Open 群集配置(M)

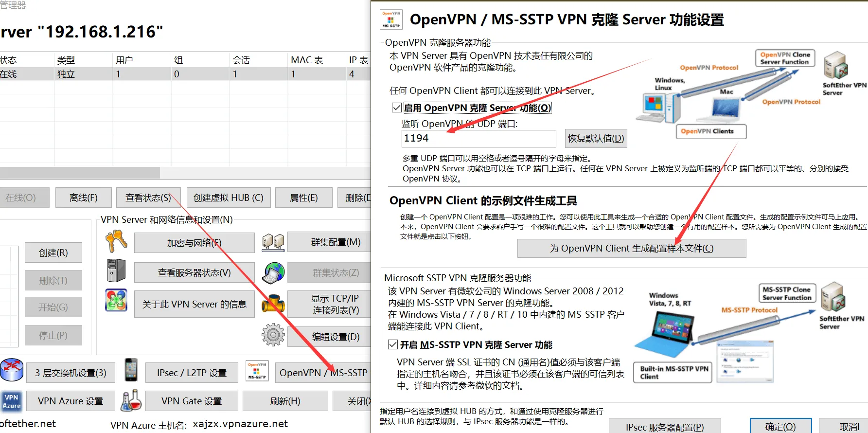(330, 242)
